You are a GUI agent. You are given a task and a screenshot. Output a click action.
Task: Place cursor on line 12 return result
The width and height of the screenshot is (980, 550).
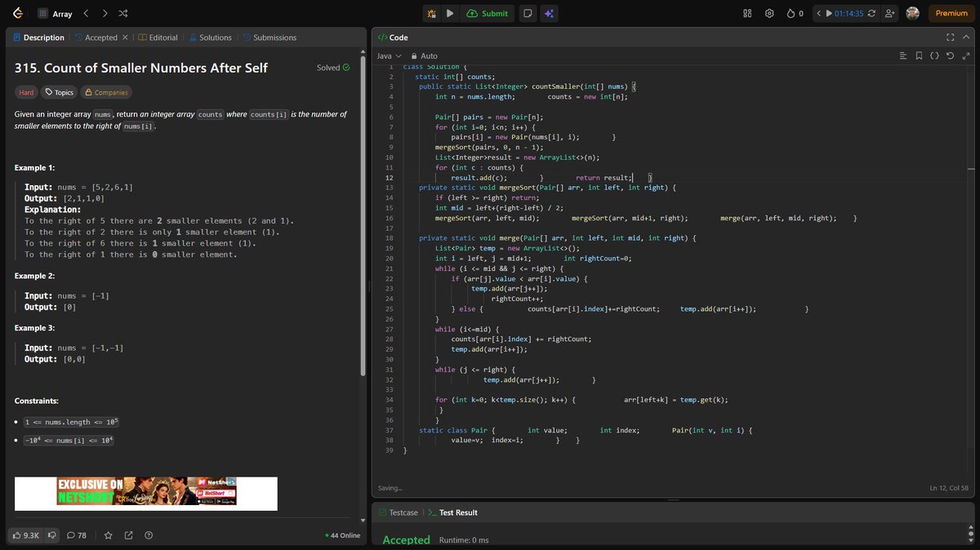click(604, 177)
